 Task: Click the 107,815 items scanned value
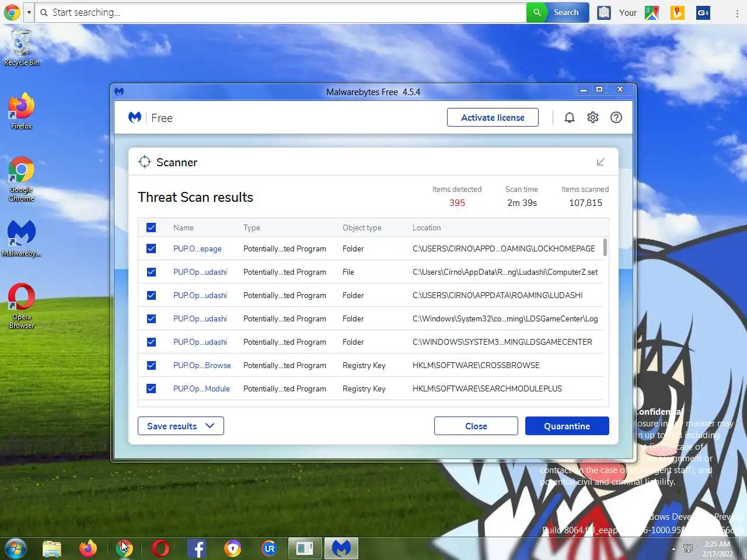coord(585,202)
